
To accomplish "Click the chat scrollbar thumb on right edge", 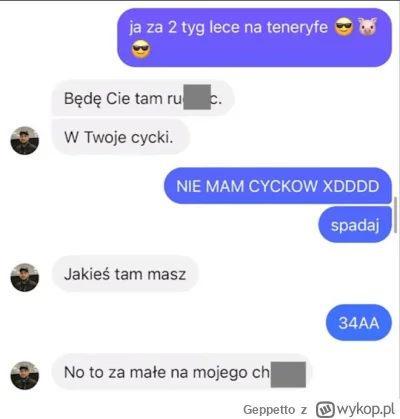I will (x=396, y=214).
